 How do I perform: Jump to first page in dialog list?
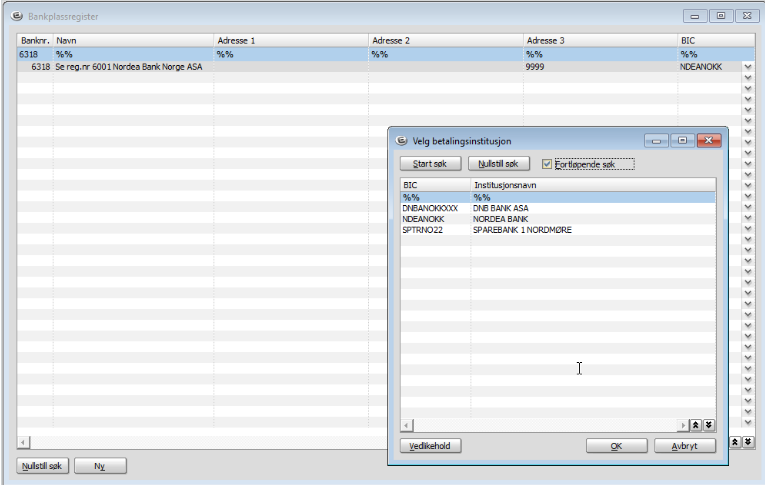(696, 425)
